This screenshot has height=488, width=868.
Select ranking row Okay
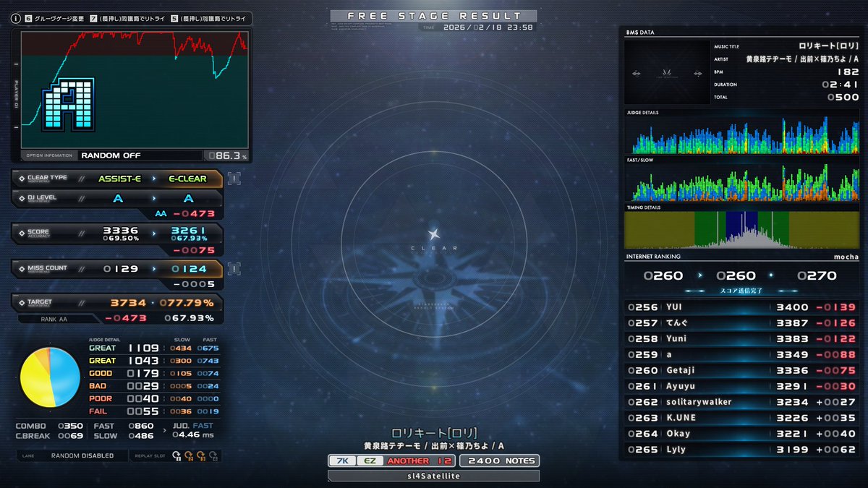pyautogui.click(x=742, y=434)
